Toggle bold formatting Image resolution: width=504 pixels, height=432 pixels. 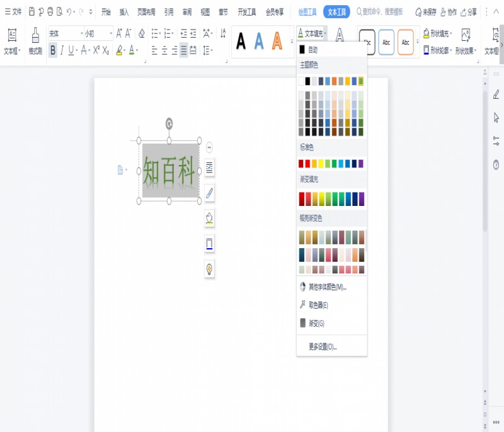click(x=53, y=50)
